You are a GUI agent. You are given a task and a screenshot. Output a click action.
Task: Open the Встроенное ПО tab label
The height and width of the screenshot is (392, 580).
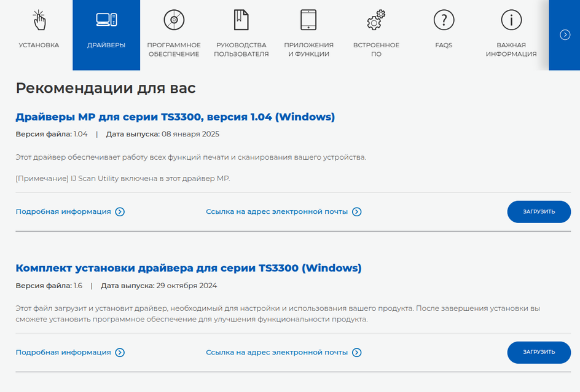(376, 50)
